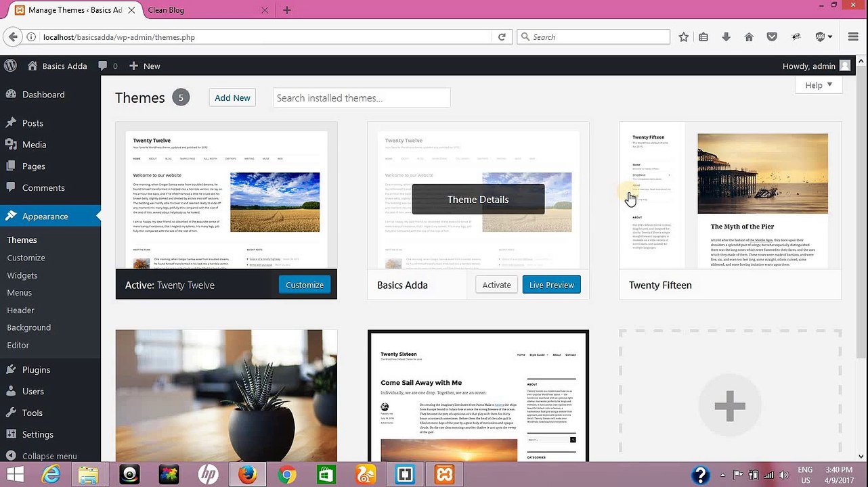This screenshot has height=487, width=868.
Task: Bookmark this page with the star icon
Action: click(x=684, y=37)
